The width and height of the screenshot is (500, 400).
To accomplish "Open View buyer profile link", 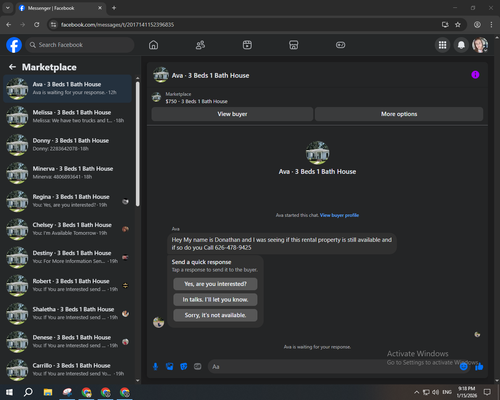I will point(339,215).
